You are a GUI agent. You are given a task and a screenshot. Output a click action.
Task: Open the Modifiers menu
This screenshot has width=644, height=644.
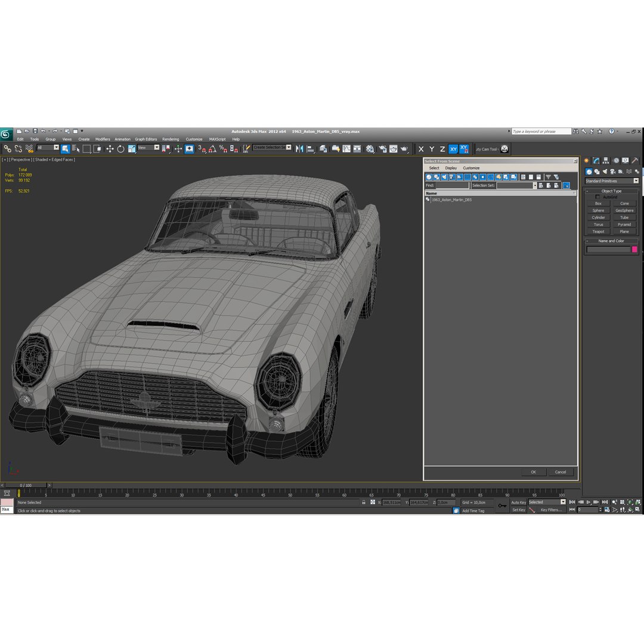(x=103, y=139)
